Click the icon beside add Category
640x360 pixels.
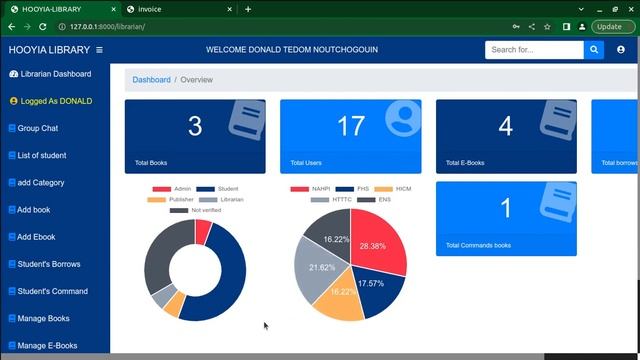point(12,182)
